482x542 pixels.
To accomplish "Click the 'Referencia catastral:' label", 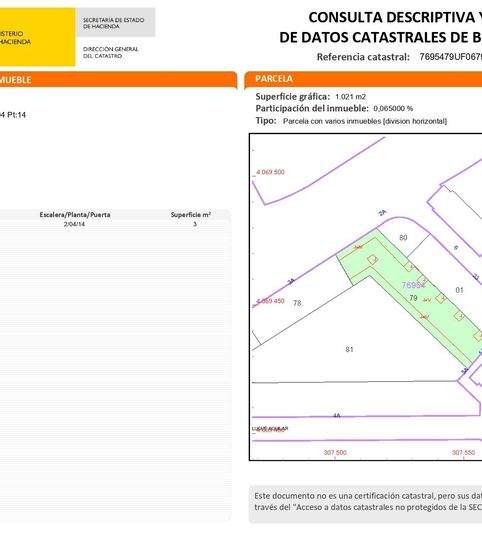I will point(363,57).
